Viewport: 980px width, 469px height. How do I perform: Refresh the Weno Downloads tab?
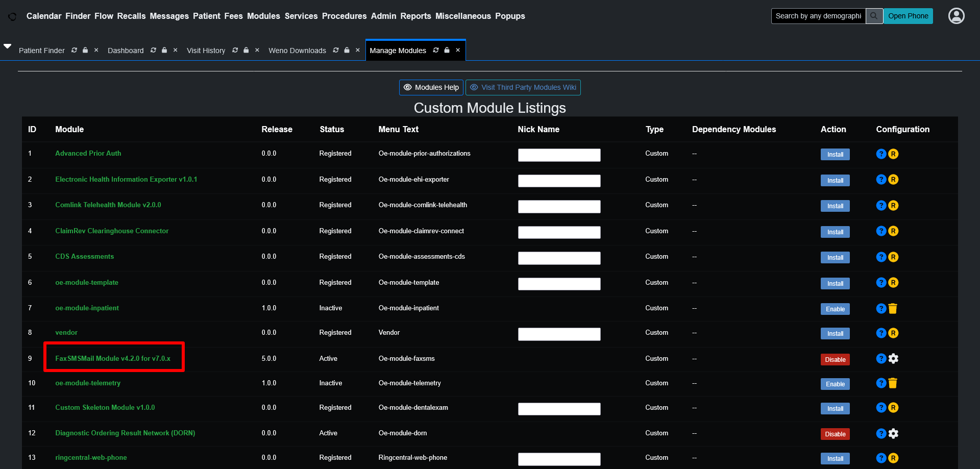click(336, 50)
